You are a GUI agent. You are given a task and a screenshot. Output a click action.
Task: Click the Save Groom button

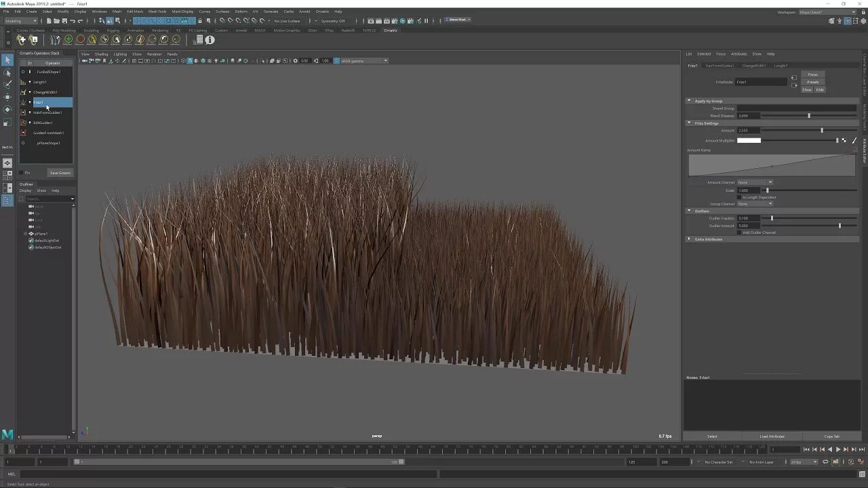click(60, 173)
